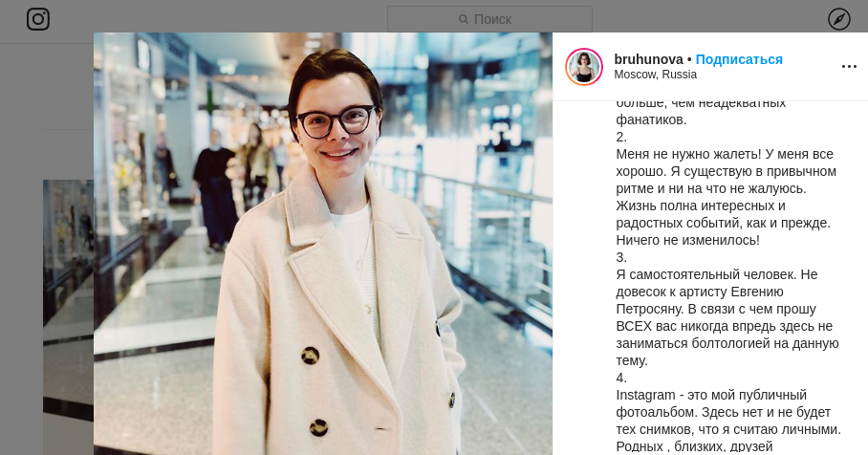The image size is (868, 455).
Task: Open the bruhunova username link
Action: coord(648,59)
